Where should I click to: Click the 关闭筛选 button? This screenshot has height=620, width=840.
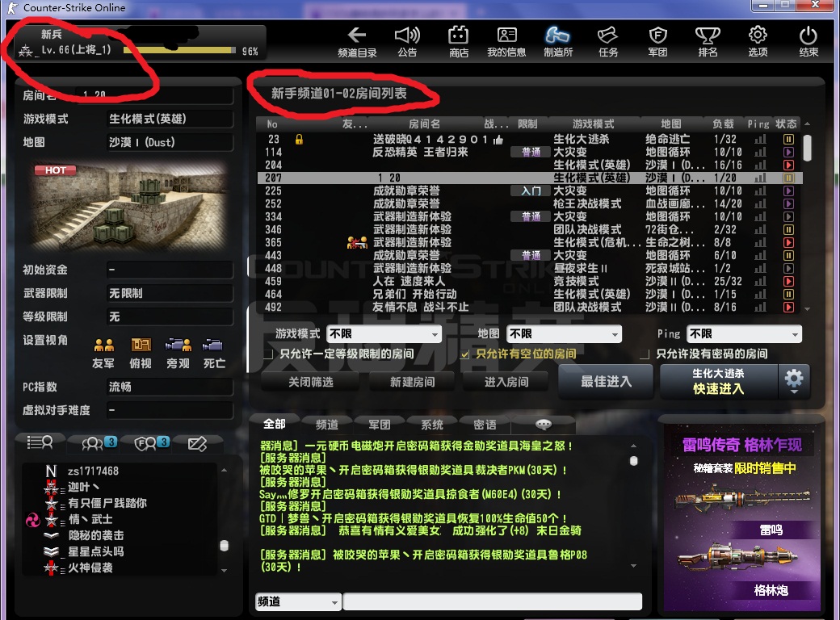click(x=311, y=382)
